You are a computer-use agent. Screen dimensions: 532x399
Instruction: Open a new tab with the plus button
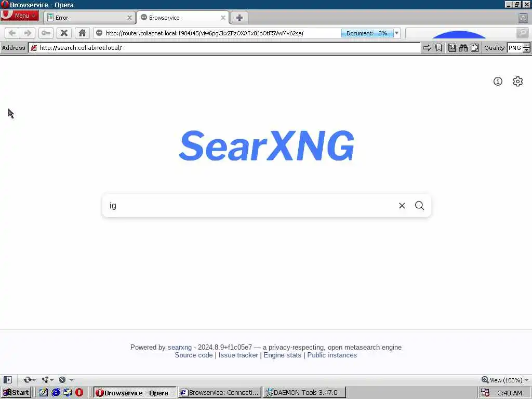pyautogui.click(x=239, y=18)
